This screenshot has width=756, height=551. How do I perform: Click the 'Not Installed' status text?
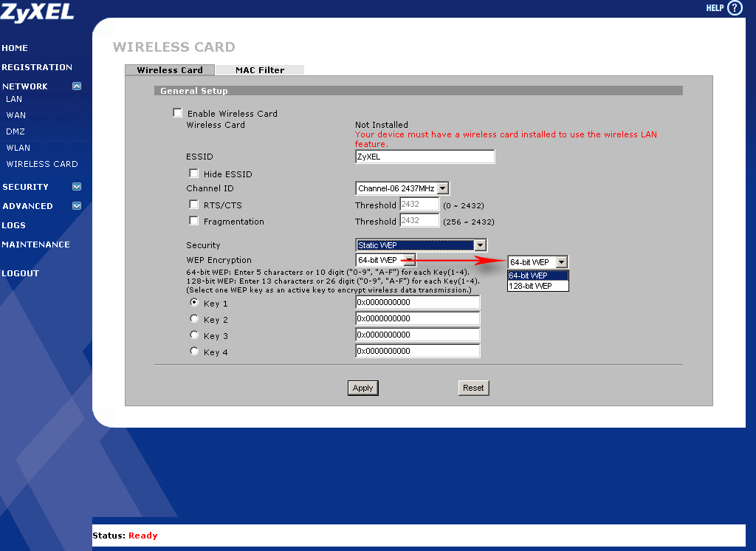(x=382, y=125)
